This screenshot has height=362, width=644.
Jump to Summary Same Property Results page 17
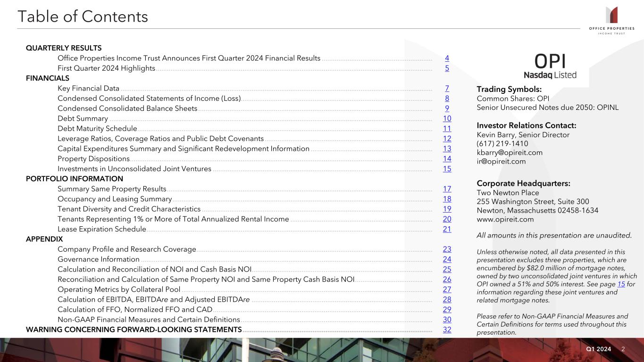(447, 189)
